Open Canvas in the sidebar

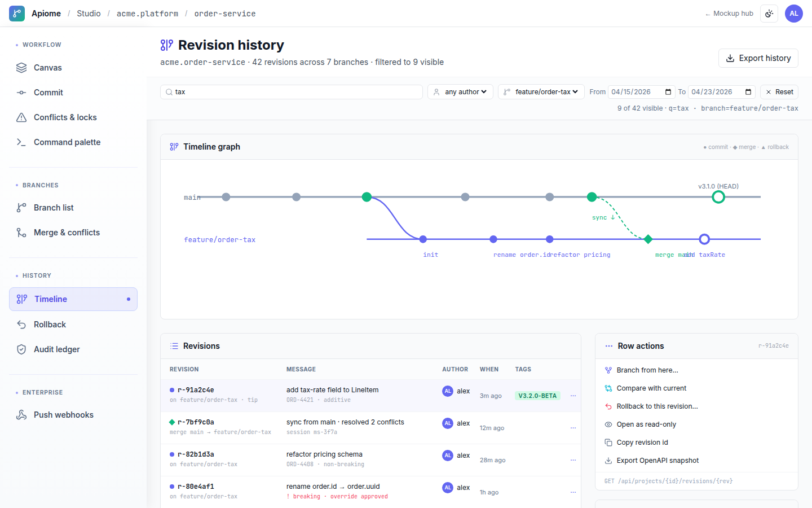click(x=73, y=68)
